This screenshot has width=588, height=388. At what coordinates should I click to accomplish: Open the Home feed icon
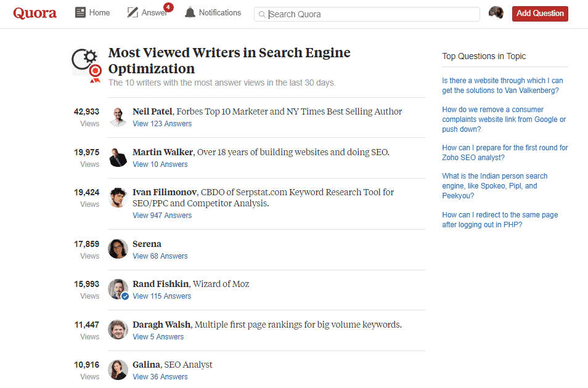point(80,13)
